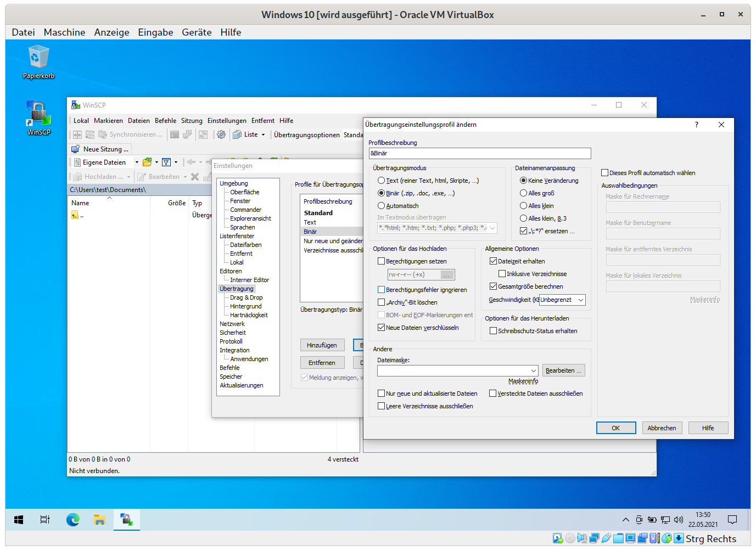Uncheck Neue Dateien verschlüsseln
The image size is (756, 551).
pyautogui.click(x=382, y=328)
